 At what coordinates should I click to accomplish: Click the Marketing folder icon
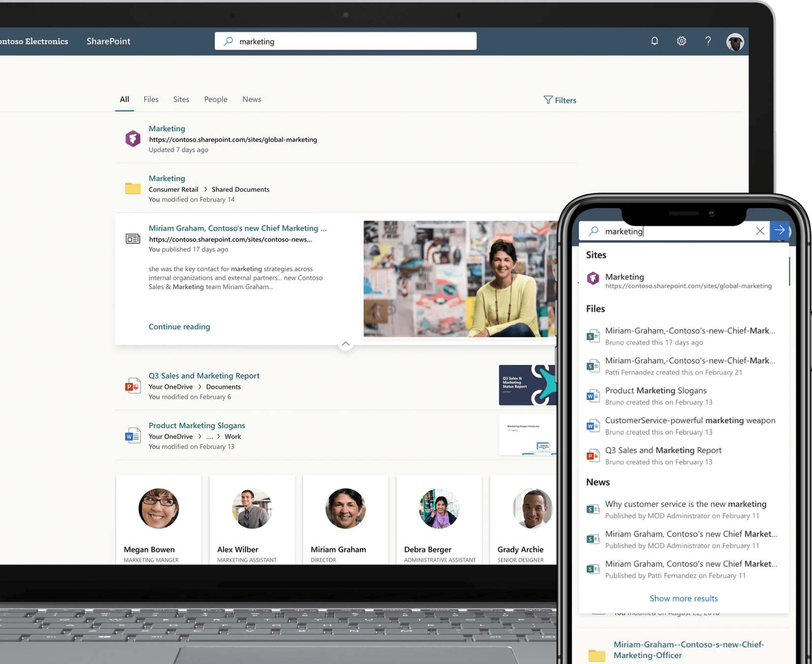point(133,188)
